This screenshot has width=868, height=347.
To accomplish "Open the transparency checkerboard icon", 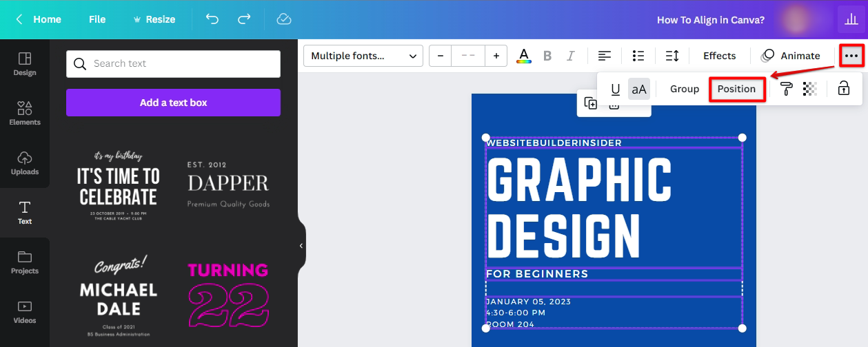I will (810, 89).
